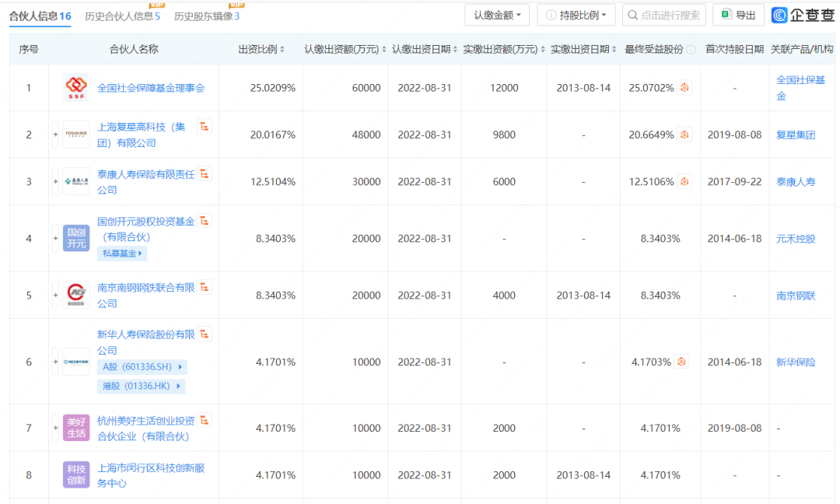The height and width of the screenshot is (504, 840).
Task: Expand the 杭州美好生活创业投资 row
Action: [55, 428]
